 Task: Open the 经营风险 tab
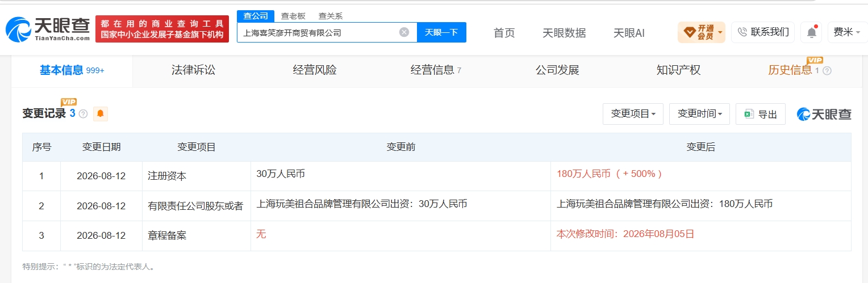tap(315, 70)
